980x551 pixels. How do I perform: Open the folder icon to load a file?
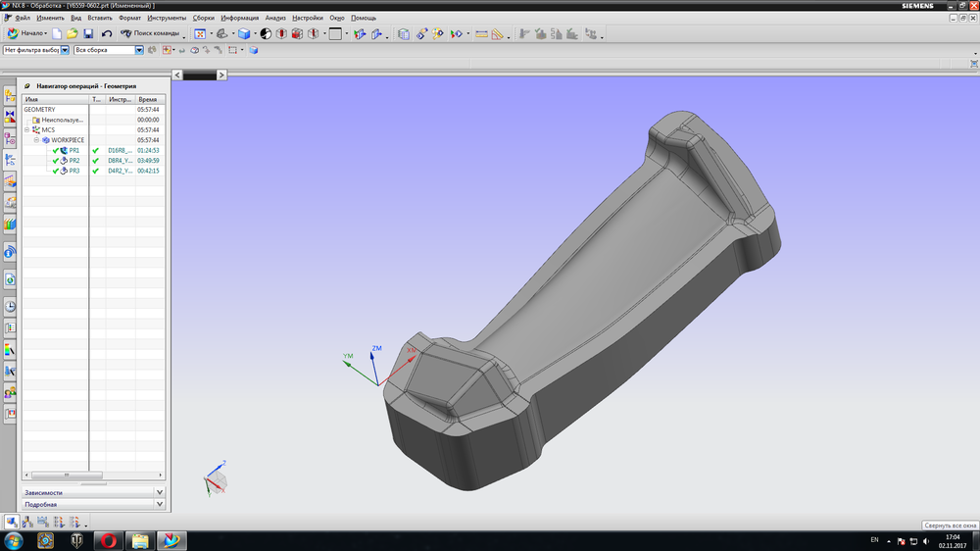coord(73,34)
